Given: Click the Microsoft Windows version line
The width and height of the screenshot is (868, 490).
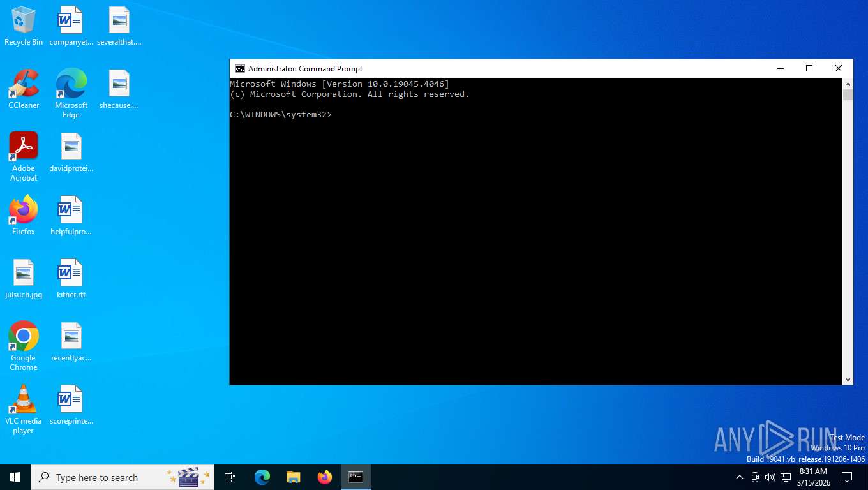Looking at the screenshot, I should 340,84.
